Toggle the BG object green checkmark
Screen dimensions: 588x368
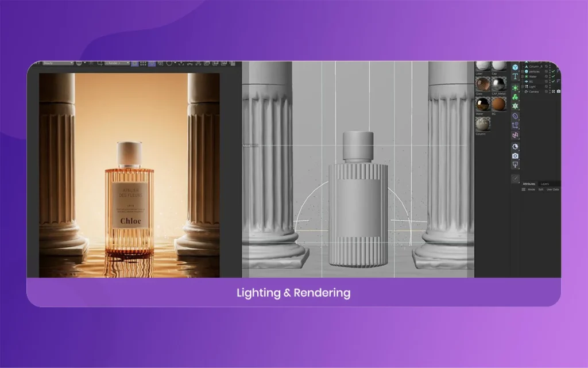tap(553, 81)
